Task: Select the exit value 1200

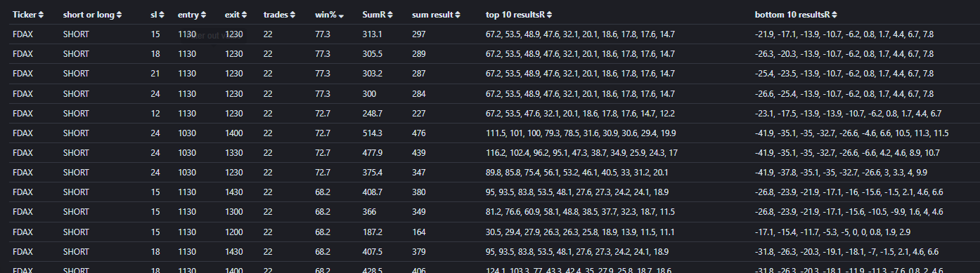Action: click(x=233, y=232)
